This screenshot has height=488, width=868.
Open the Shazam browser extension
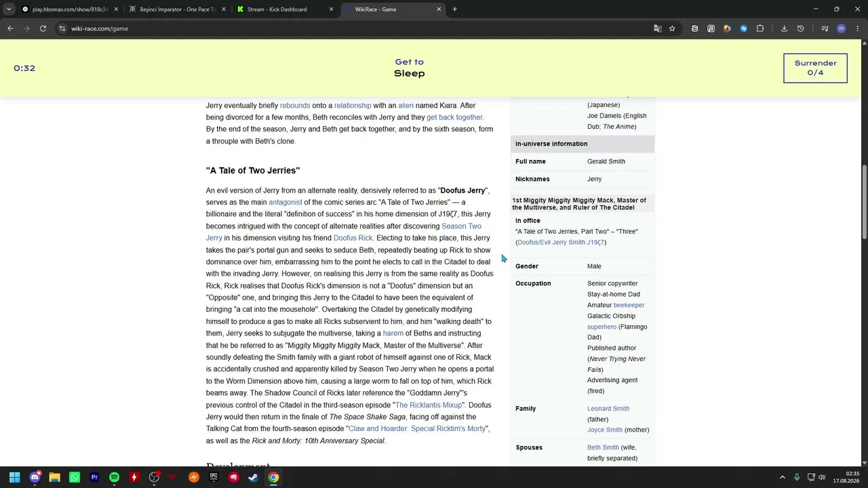743,28
